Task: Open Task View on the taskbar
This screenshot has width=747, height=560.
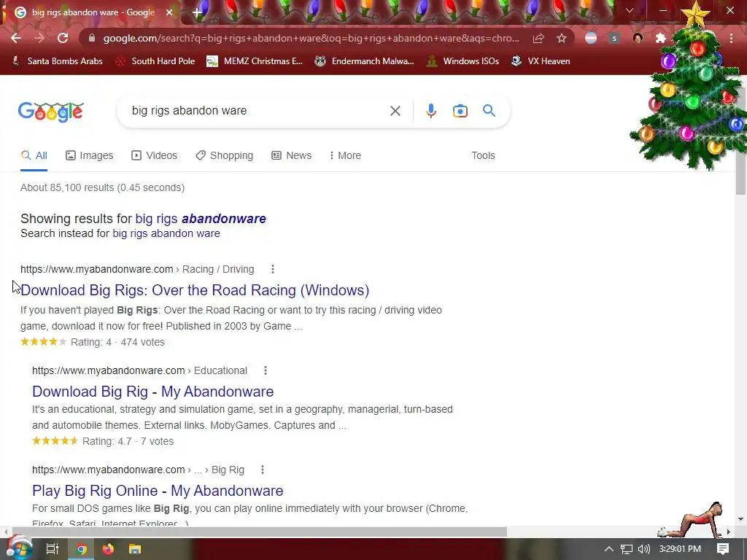Action: (x=52, y=549)
